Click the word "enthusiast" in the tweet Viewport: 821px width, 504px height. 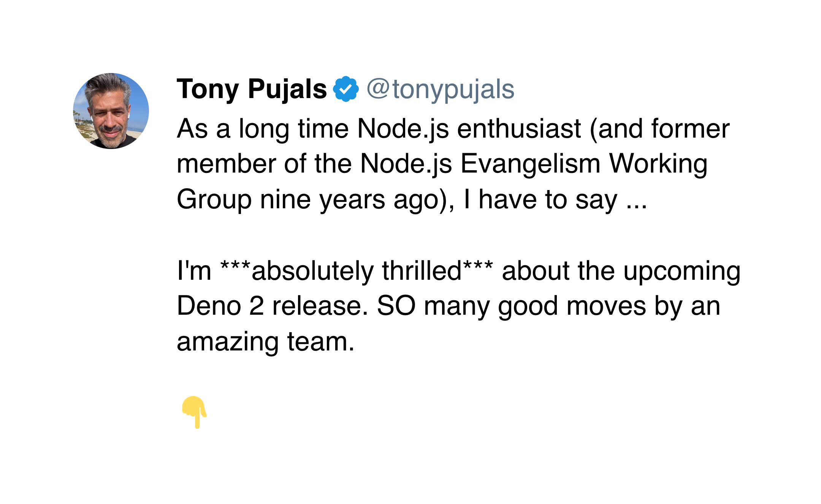519,129
